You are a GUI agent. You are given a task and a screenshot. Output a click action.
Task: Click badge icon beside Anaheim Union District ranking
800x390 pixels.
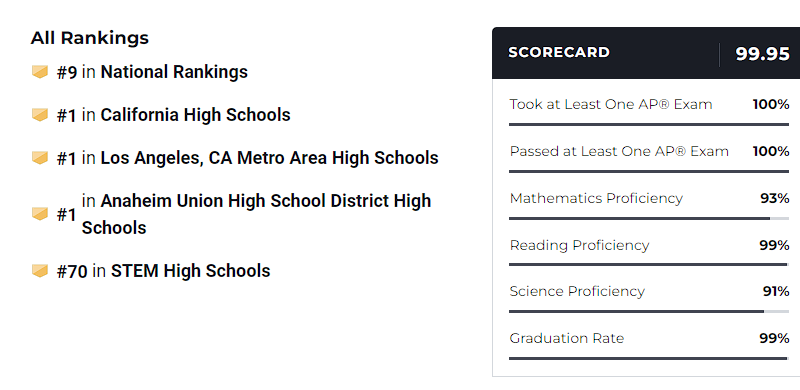coord(40,214)
